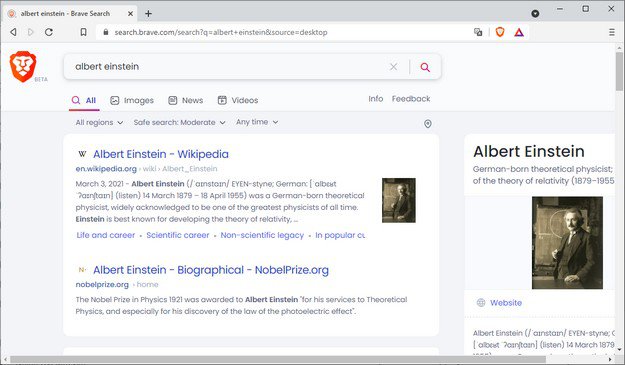
Task: Open the translate page icon
Action: 478,32
